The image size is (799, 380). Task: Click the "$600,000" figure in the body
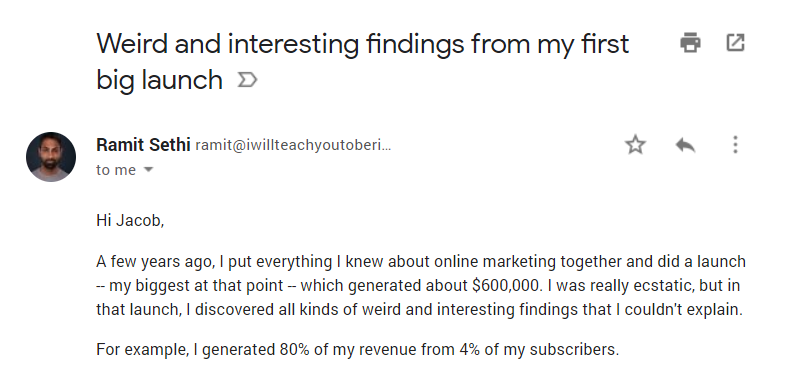505,286
